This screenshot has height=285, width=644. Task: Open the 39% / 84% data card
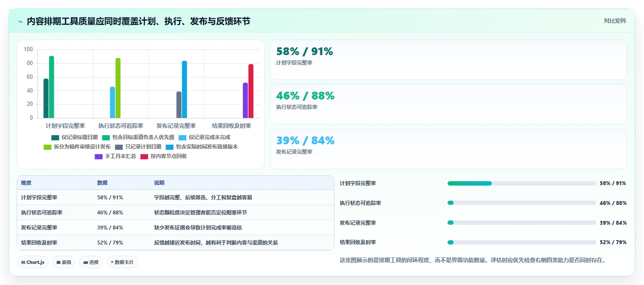click(448, 149)
